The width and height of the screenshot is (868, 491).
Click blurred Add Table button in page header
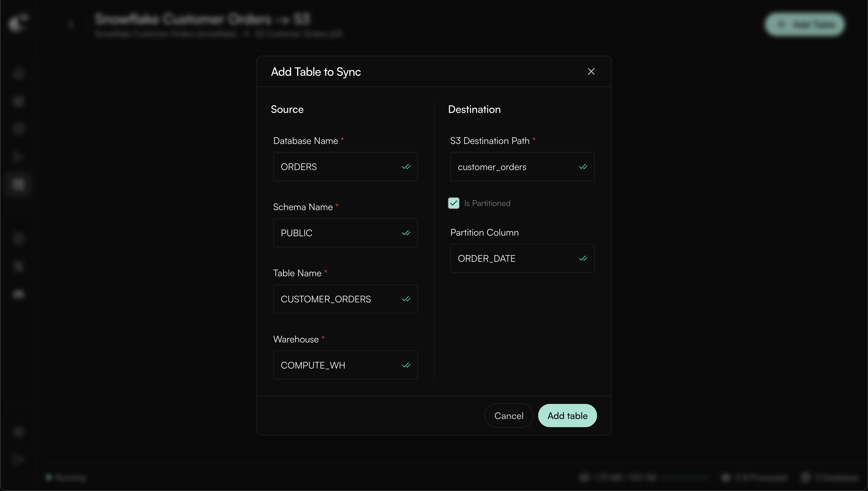(x=805, y=24)
